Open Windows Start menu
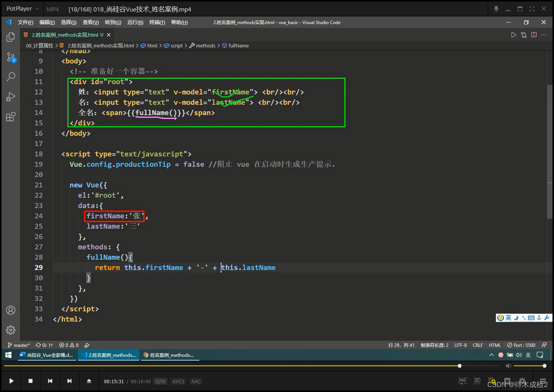 point(8,355)
